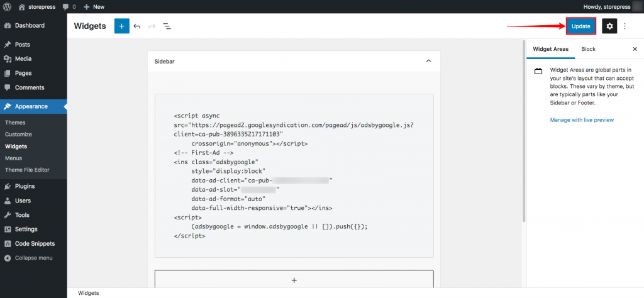The width and height of the screenshot is (644, 298).
Task: Add a block with the plus appender
Action: (294, 280)
